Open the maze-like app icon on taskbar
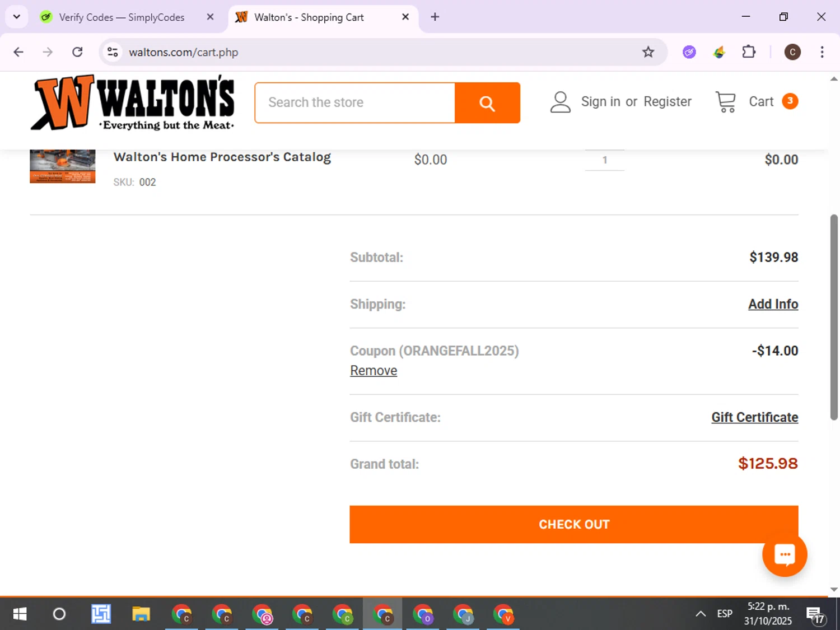Image resolution: width=840 pixels, height=630 pixels. coord(101,614)
